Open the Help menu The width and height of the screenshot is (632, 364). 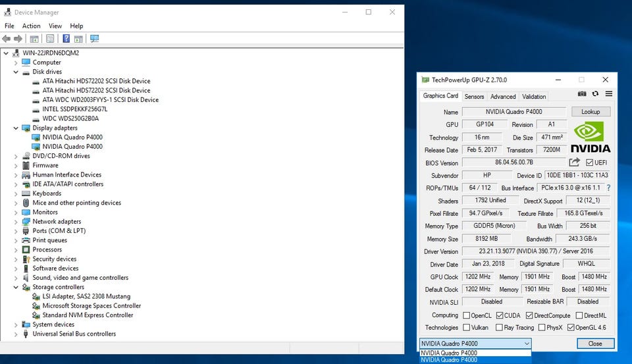click(76, 26)
